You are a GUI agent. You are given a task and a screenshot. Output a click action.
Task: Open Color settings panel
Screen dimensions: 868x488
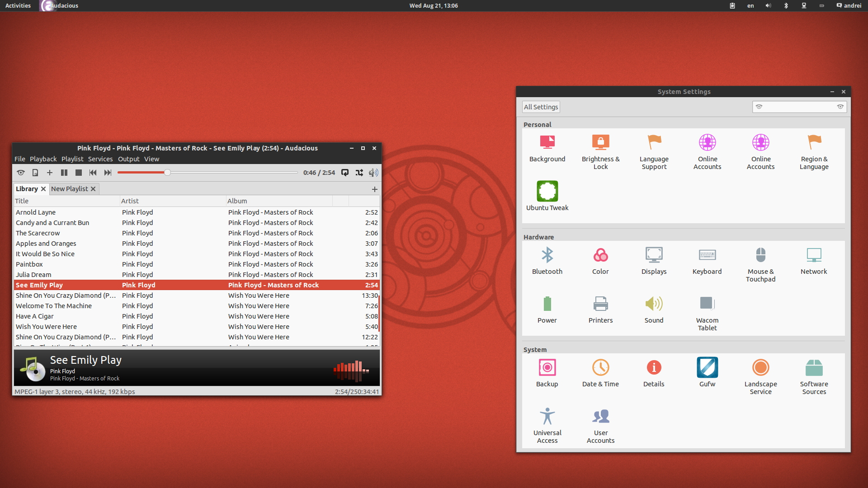pos(601,261)
